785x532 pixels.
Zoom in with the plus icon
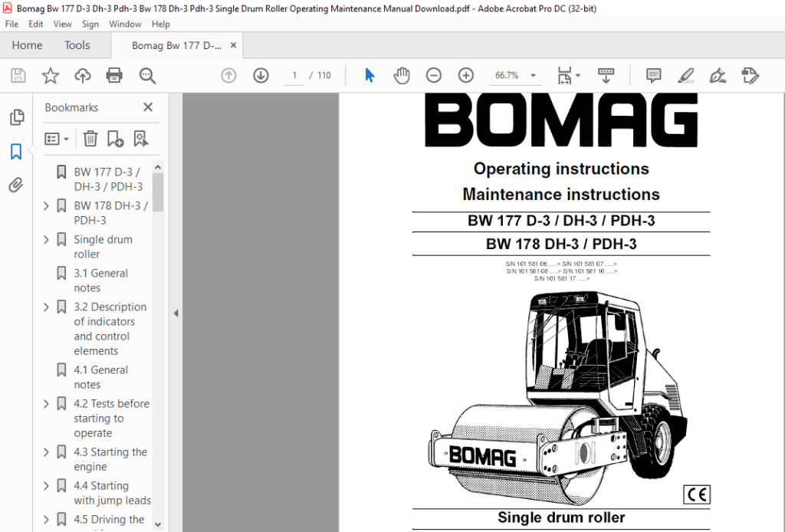[x=465, y=76]
